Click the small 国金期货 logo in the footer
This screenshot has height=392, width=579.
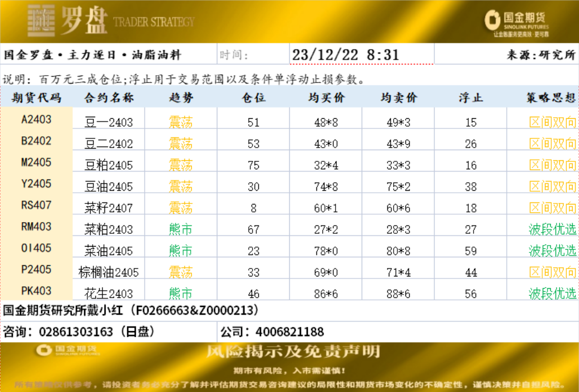(x=68, y=350)
